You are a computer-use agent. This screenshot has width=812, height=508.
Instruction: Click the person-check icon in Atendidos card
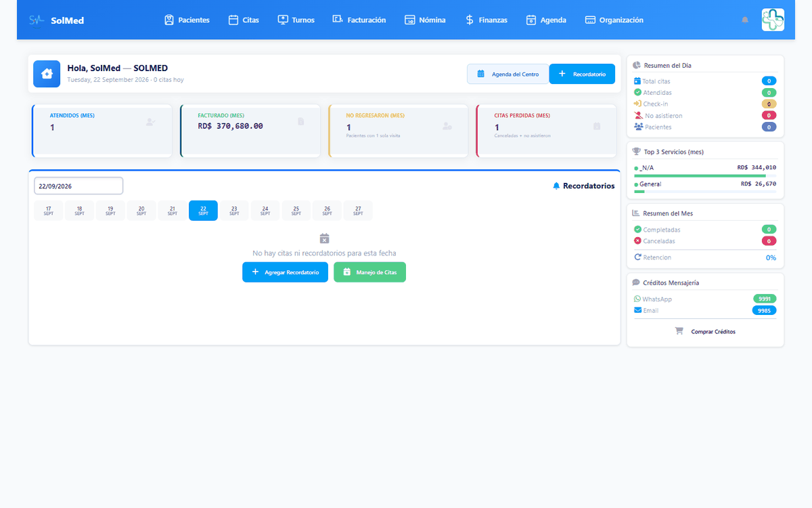click(x=151, y=122)
